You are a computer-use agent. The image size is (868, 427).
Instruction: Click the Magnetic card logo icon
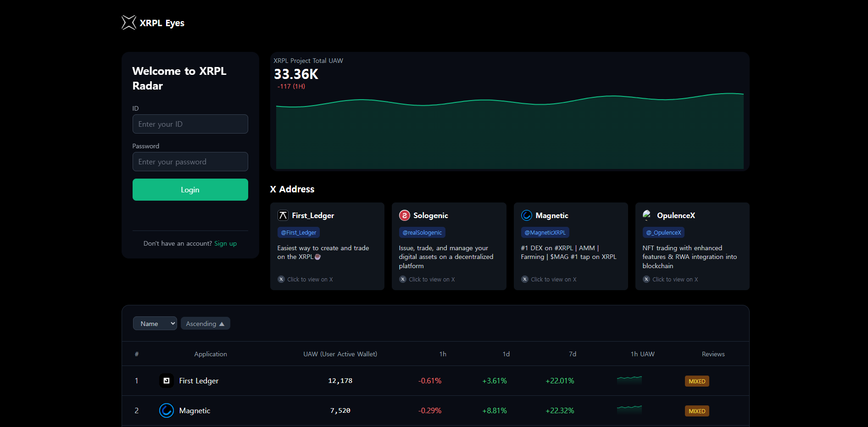(x=527, y=215)
